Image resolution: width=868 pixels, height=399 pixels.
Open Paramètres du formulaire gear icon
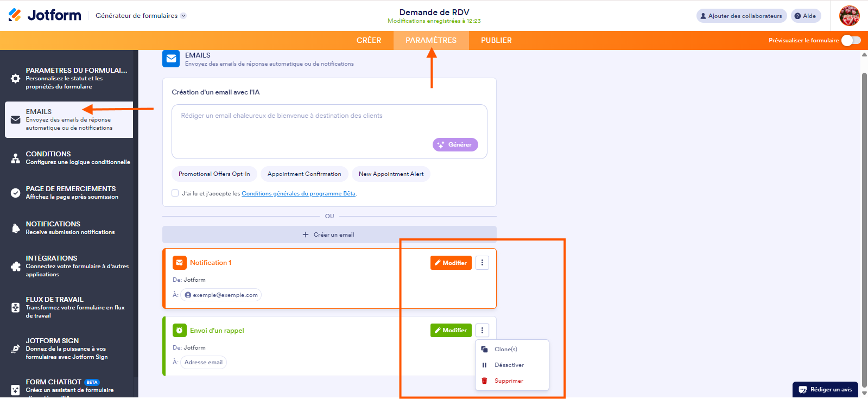pyautogui.click(x=16, y=78)
